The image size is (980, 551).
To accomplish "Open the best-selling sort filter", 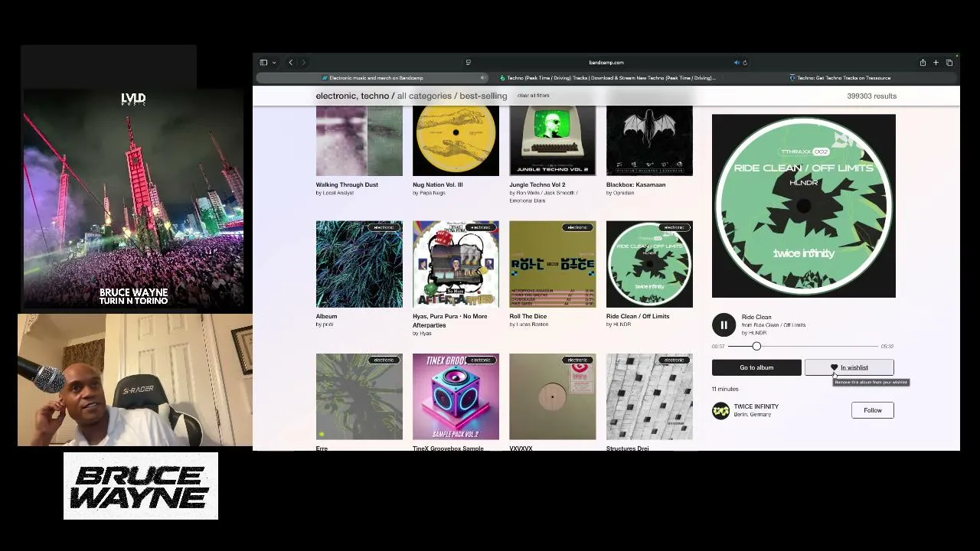I will (x=483, y=96).
